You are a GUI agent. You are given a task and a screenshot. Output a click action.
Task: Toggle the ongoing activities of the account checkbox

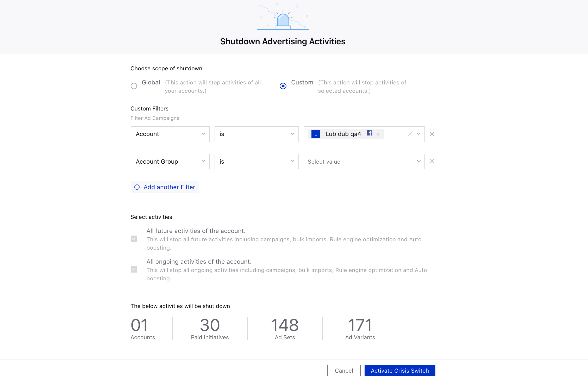point(134,269)
